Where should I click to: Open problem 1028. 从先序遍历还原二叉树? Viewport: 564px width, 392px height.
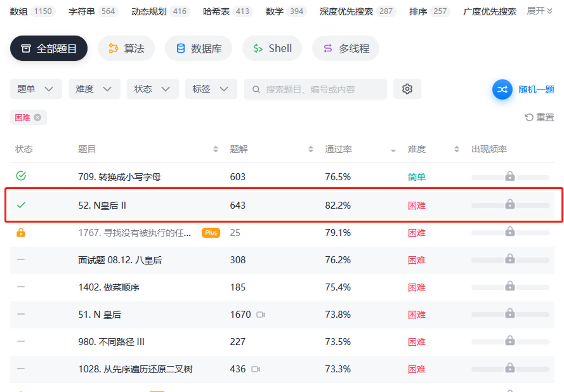tap(135, 369)
